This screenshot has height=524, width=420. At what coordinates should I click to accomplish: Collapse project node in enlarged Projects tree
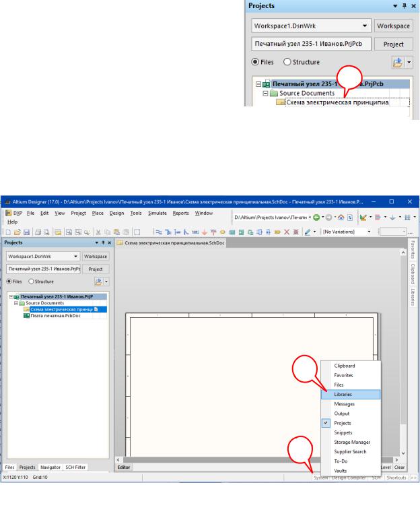258,84
